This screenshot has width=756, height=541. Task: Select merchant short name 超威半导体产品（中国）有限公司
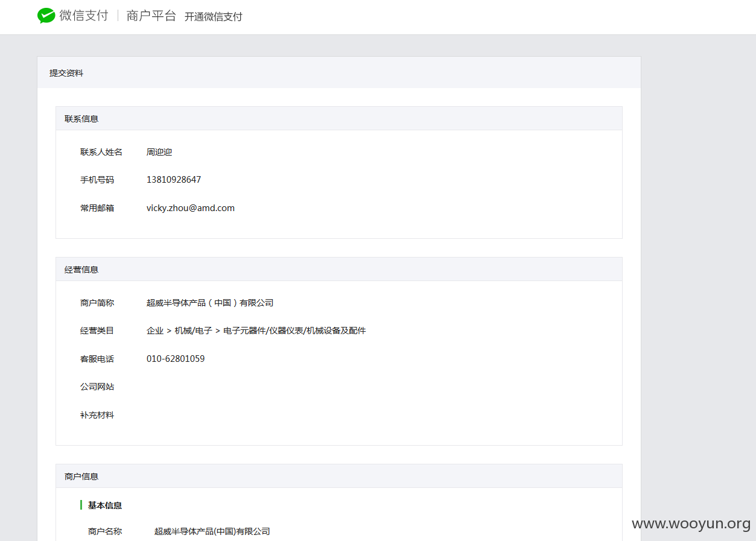210,303
